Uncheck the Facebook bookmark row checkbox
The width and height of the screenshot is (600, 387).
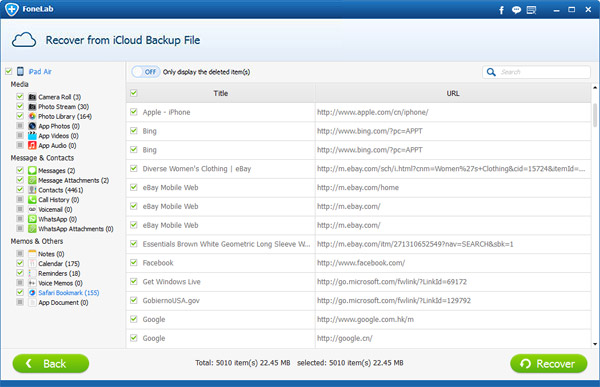coord(134,262)
